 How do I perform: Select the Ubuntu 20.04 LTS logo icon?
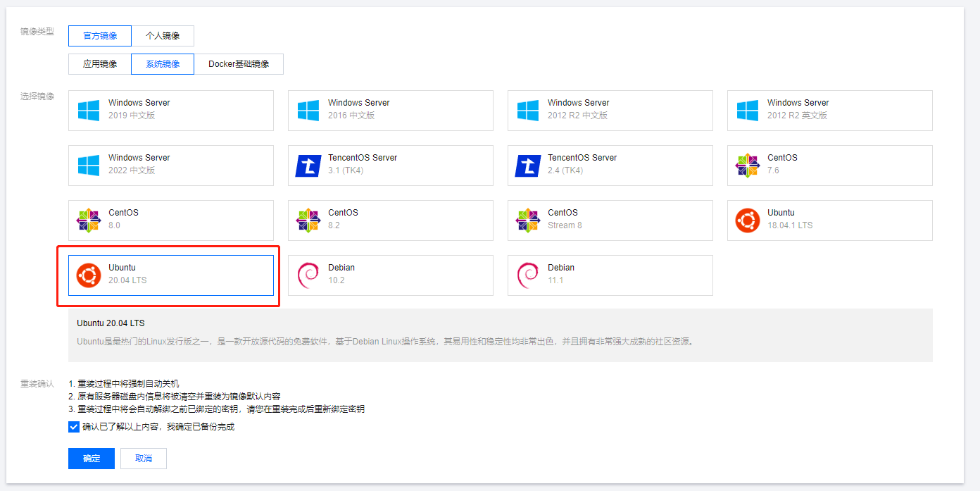[x=89, y=275]
